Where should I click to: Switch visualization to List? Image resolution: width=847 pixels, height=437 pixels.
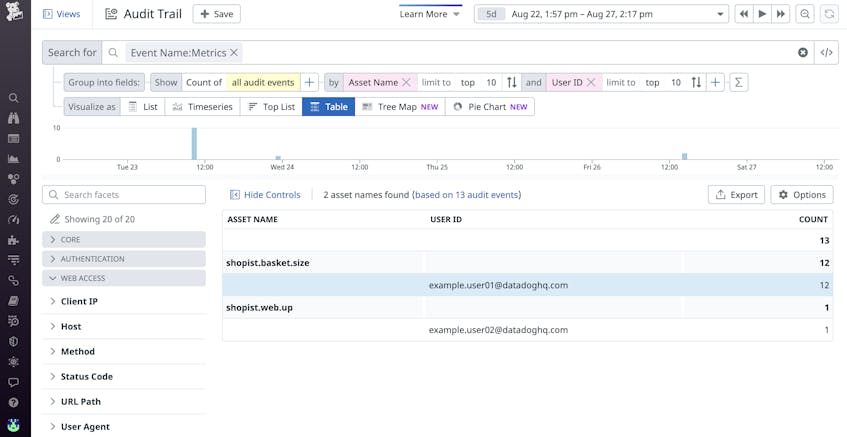(x=143, y=106)
